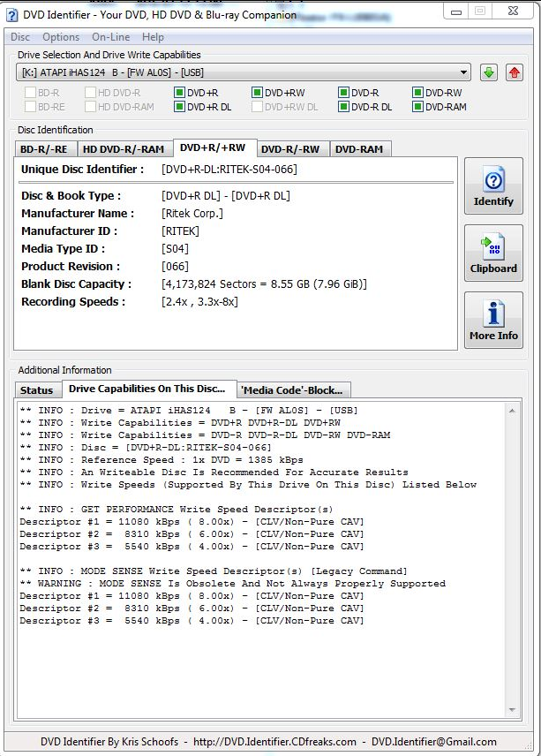The width and height of the screenshot is (541, 756).
Task: Toggle the BD-RE checkbox
Action: tap(30, 107)
